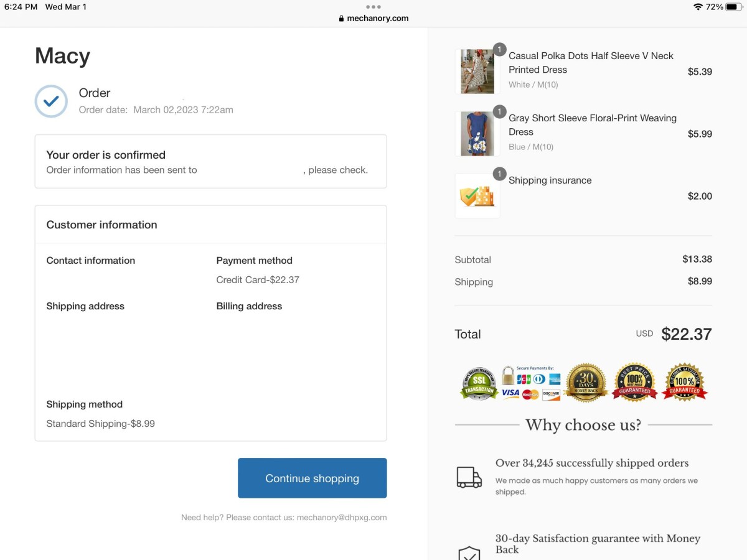The height and width of the screenshot is (560, 747).
Task: Open the blue floral dress thumbnail
Action: [x=477, y=134]
